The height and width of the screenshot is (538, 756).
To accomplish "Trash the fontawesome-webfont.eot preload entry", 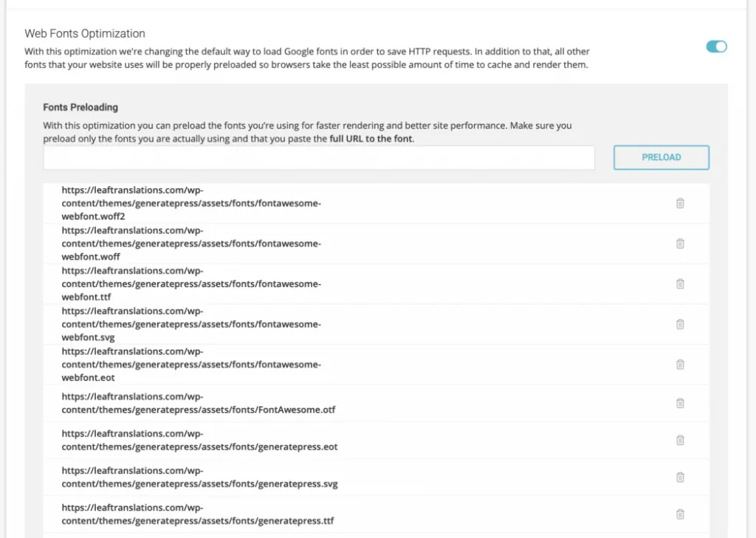I will coord(680,365).
